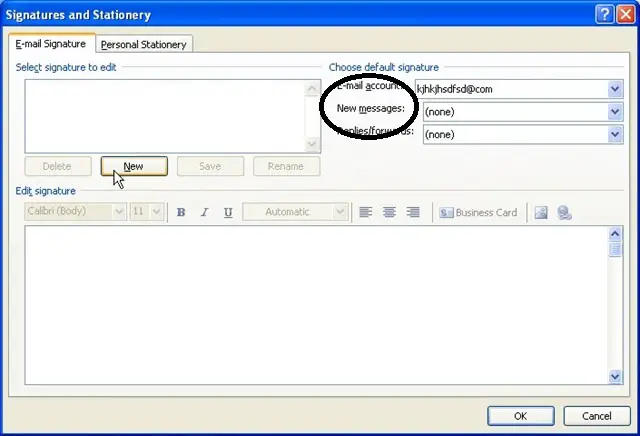
Task: Click the Save signature button
Action: pos(210,166)
